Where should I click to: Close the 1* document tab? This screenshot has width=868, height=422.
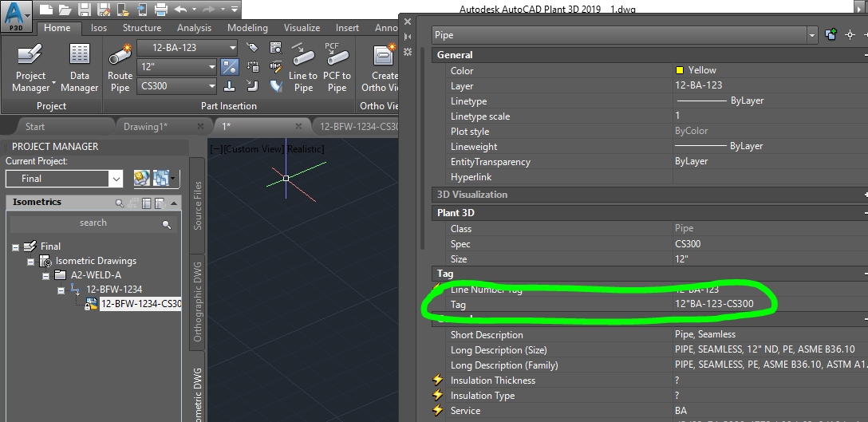[x=299, y=126]
